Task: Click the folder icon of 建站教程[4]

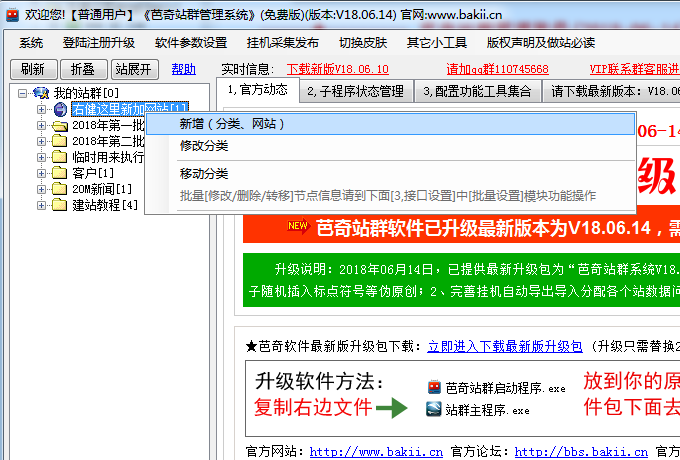Action: point(59,205)
